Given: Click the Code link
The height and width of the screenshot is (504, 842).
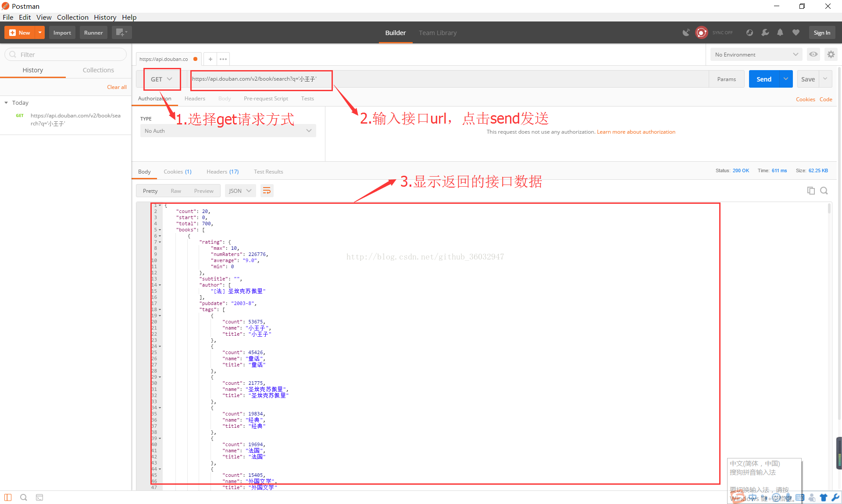Looking at the screenshot, I should tap(826, 99).
